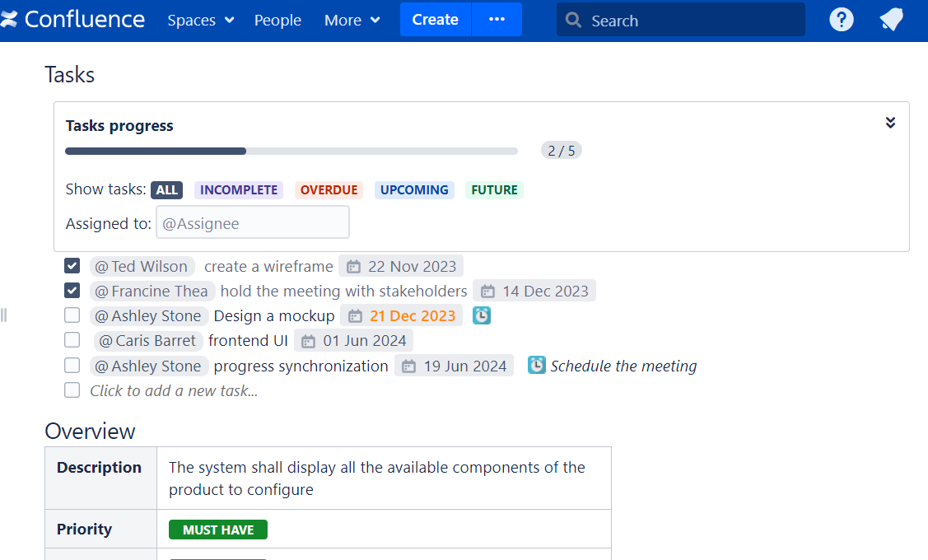Click the tasks progress bar
This screenshot has width=928, height=560.
(291, 151)
